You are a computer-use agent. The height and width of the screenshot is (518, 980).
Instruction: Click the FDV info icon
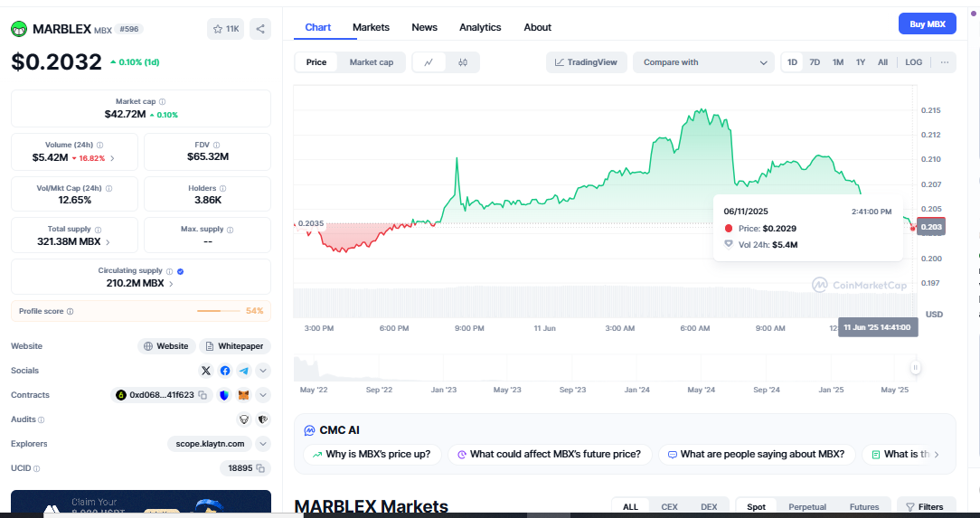(x=216, y=145)
